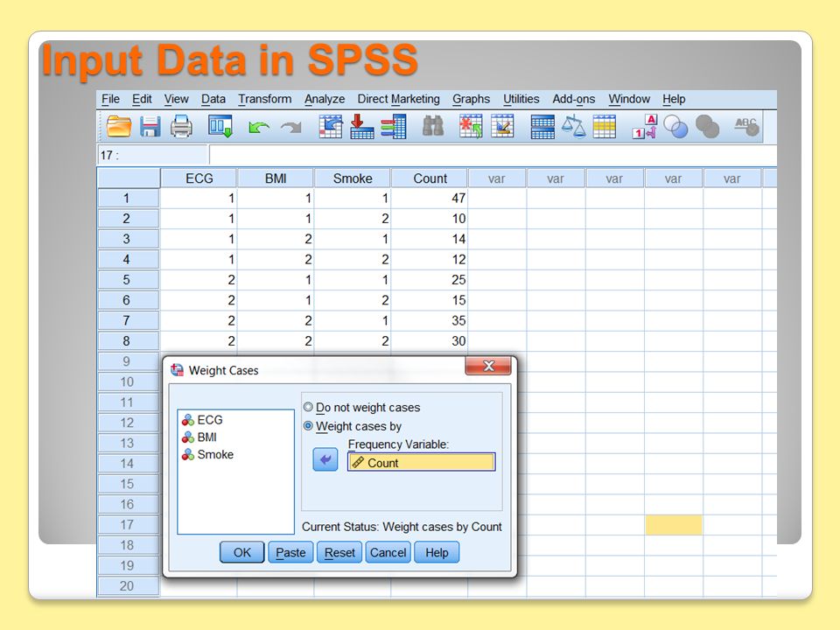Click the Go to case icon
Screen dimensions: 840x630
click(x=331, y=127)
